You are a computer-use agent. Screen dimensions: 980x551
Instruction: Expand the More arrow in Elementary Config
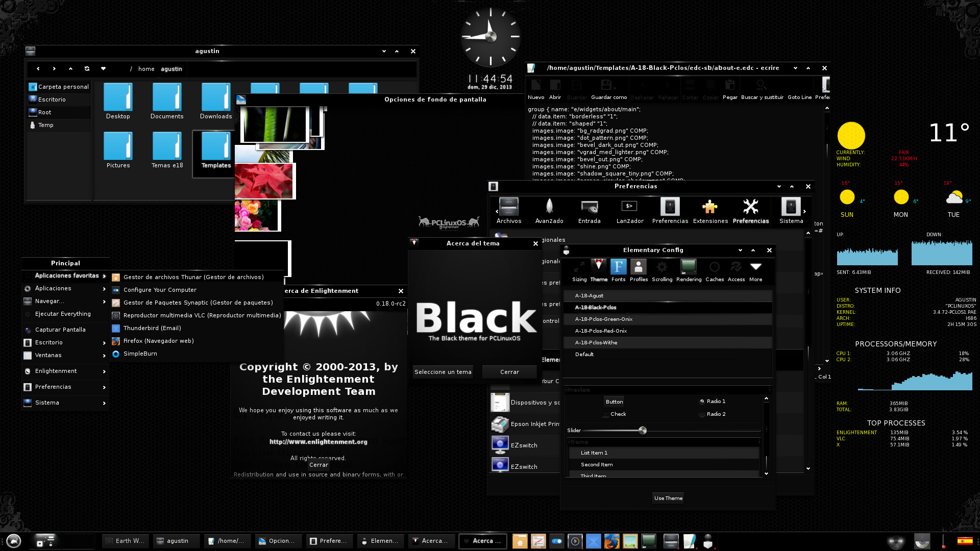pos(755,271)
